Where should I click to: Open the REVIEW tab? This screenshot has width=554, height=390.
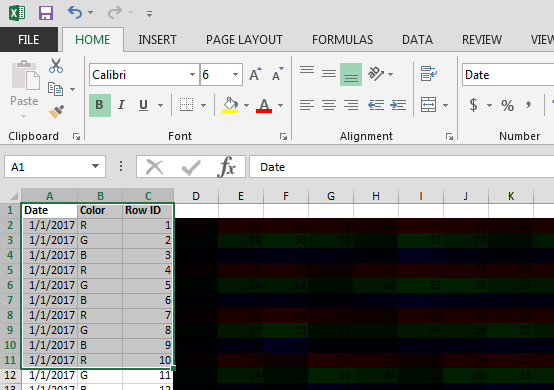(x=482, y=40)
